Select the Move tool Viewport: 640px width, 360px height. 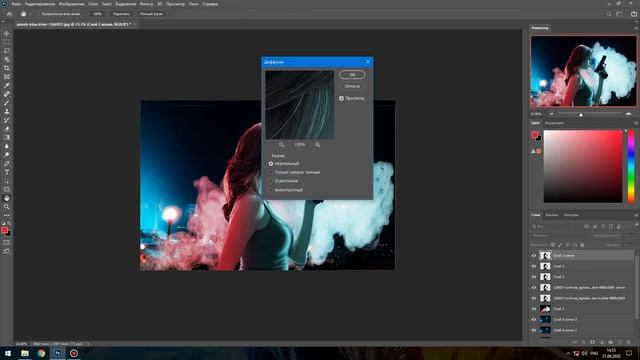pyautogui.click(x=7, y=33)
